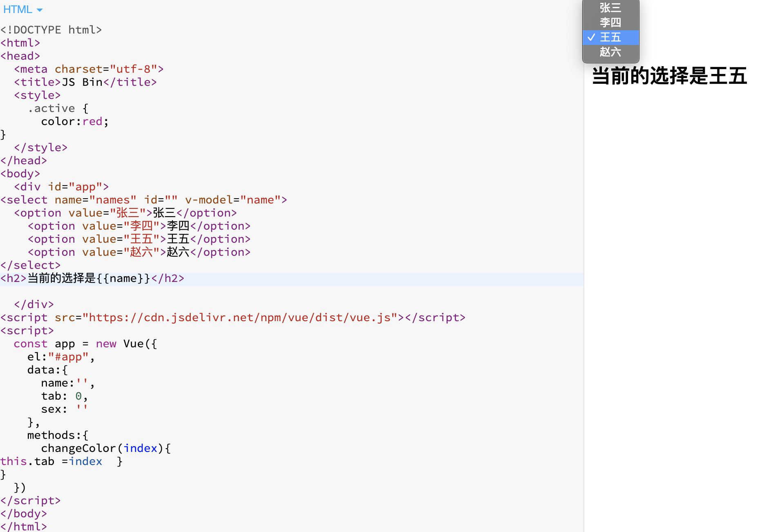Select 张三 in the dropdown list
This screenshot has height=532, width=760.
pyautogui.click(x=610, y=8)
